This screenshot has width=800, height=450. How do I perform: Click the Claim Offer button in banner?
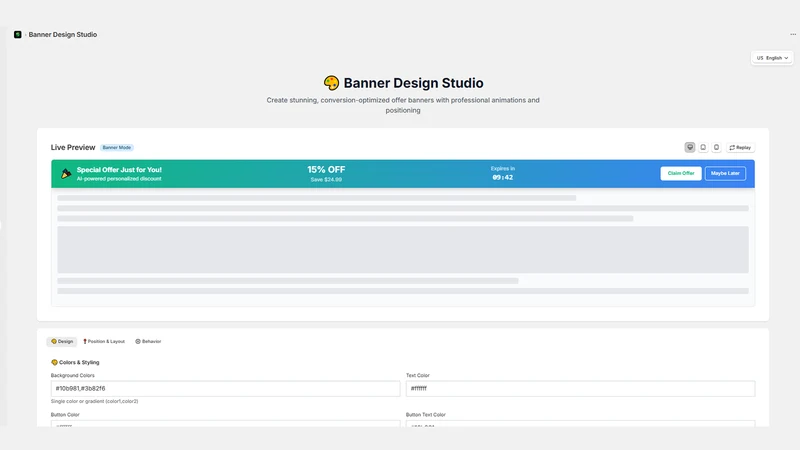(x=681, y=173)
